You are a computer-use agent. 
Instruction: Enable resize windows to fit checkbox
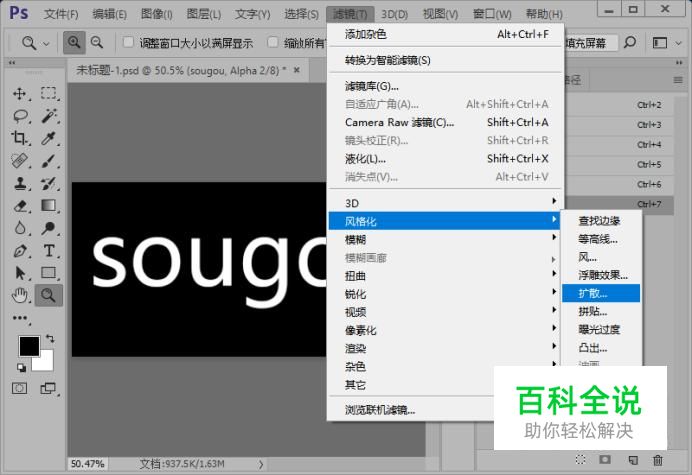tap(128, 42)
